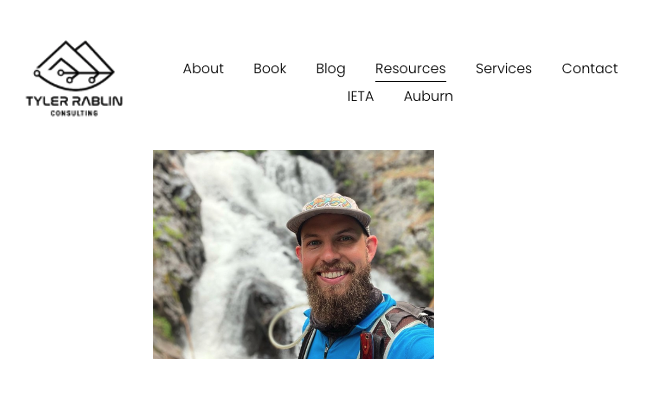Click the mountain circuit logo icon
The height and width of the screenshot is (402, 652).
[74, 65]
